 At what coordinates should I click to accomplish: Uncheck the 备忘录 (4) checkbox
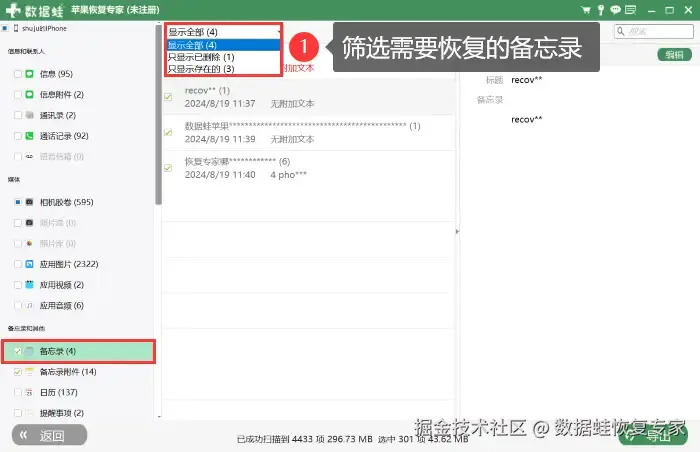pos(18,351)
